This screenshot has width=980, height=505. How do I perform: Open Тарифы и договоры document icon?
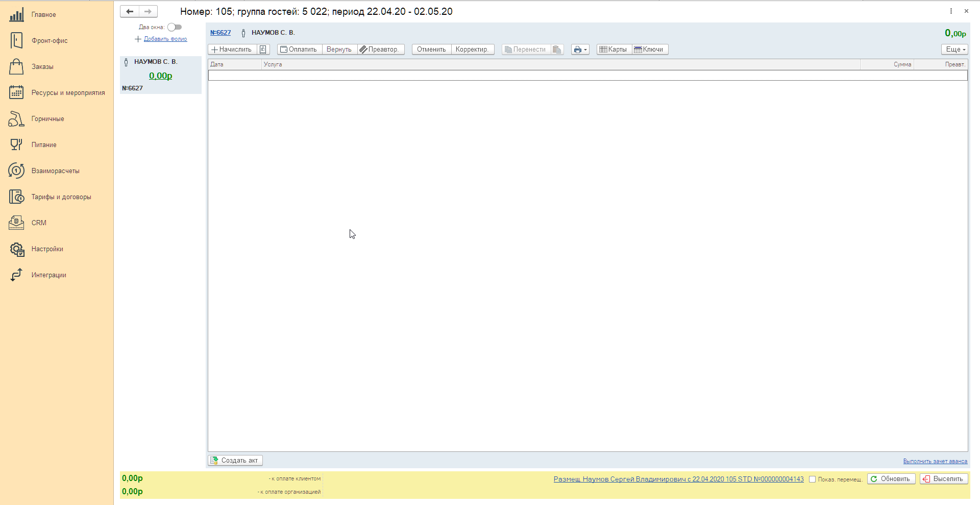pyautogui.click(x=16, y=197)
